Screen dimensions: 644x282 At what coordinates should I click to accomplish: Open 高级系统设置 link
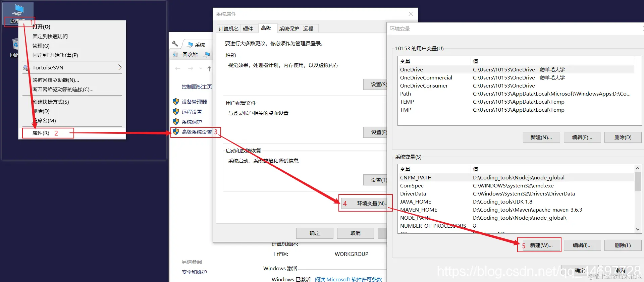click(x=197, y=132)
